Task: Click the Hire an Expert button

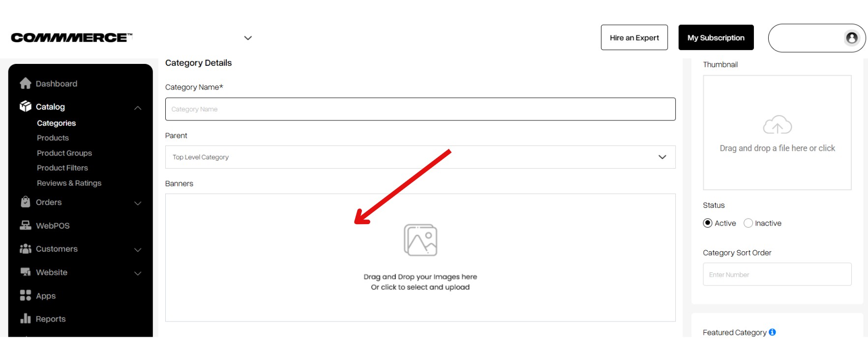Action: point(634,37)
